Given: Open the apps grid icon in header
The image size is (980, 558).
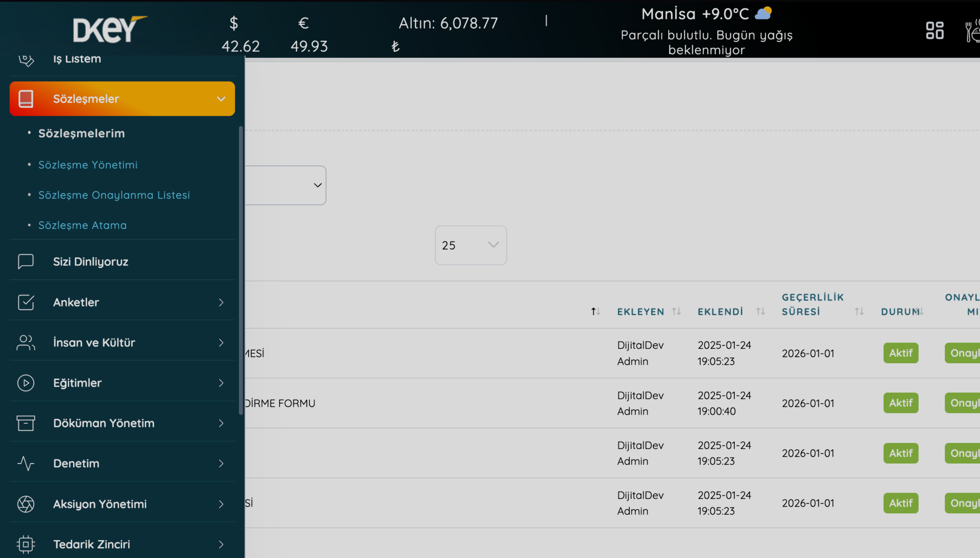Looking at the screenshot, I should (935, 30).
